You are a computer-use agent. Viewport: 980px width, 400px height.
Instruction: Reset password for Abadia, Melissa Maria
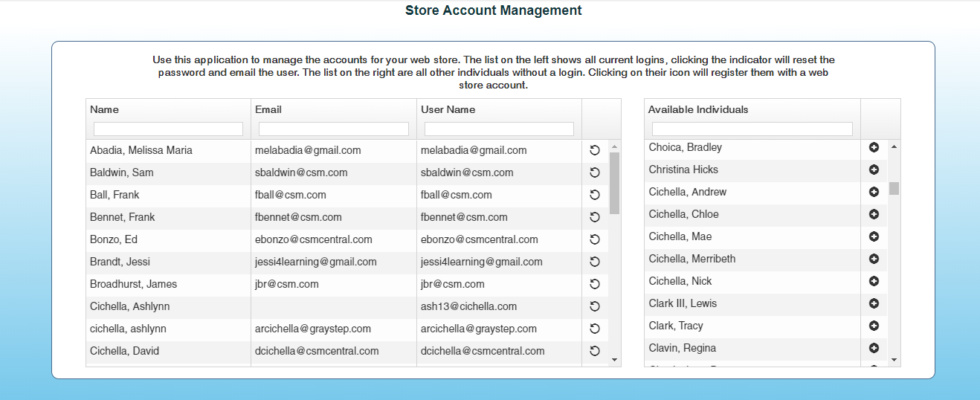pos(594,150)
